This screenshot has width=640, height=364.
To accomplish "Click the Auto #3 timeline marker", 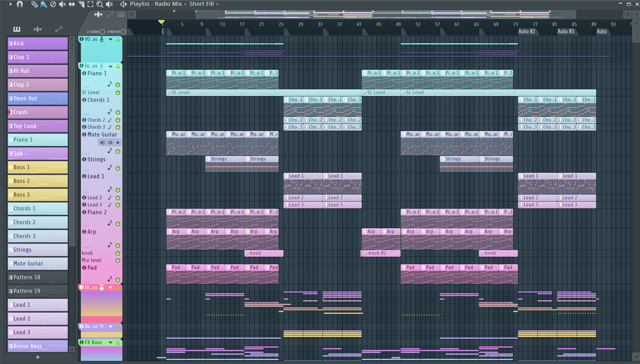I will [565, 32].
